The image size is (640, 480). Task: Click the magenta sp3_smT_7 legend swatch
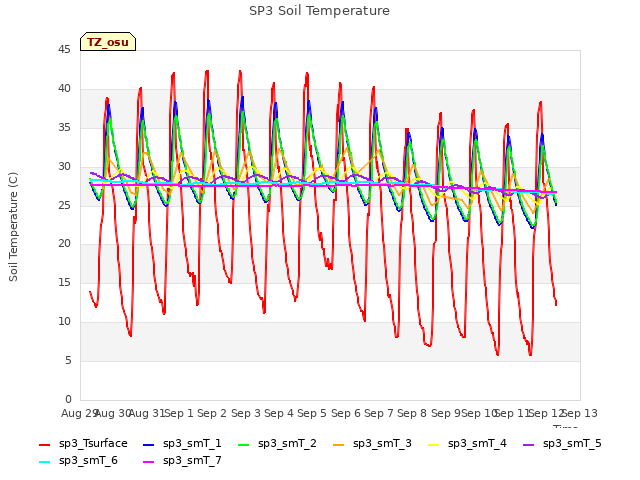[x=149, y=462]
